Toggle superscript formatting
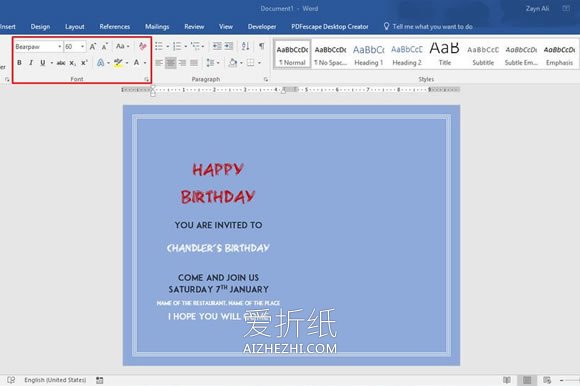Screen dimensions: 580x386 point(84,63)
